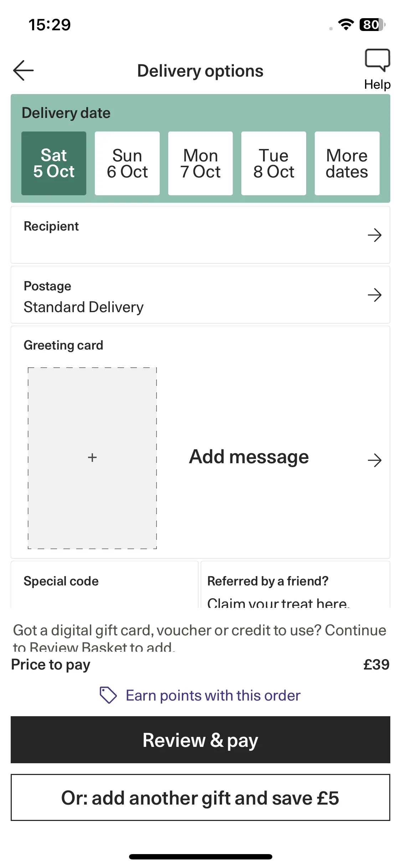Tap the Postage row arrow icon
Viewport: 401px width, 868px height.
(x=375, y=295)
